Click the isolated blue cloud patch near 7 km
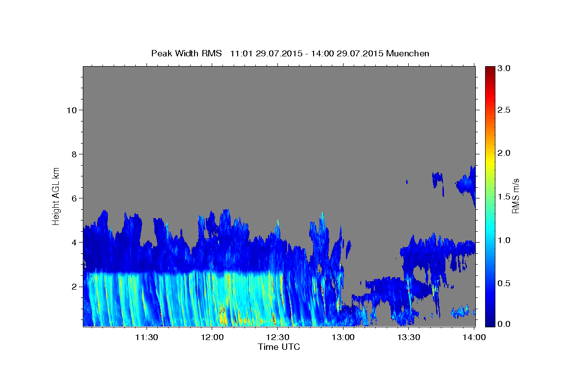 pos(437,180)
